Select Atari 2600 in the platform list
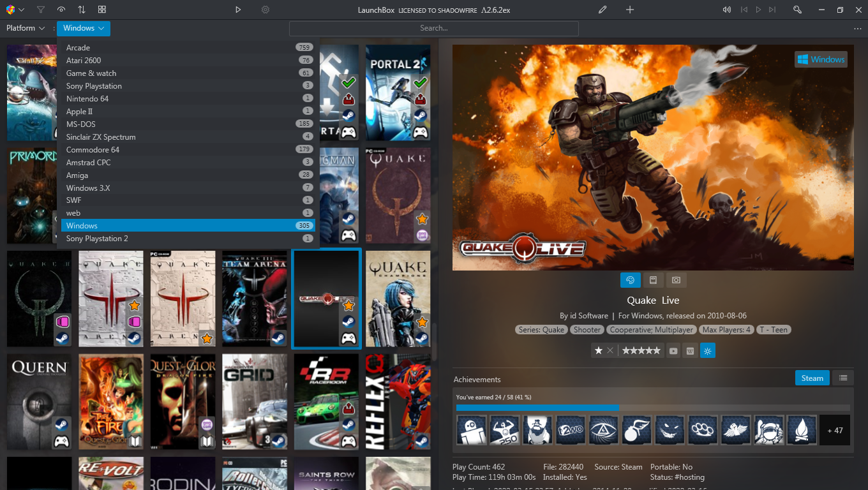 click(x=188, y=61)
